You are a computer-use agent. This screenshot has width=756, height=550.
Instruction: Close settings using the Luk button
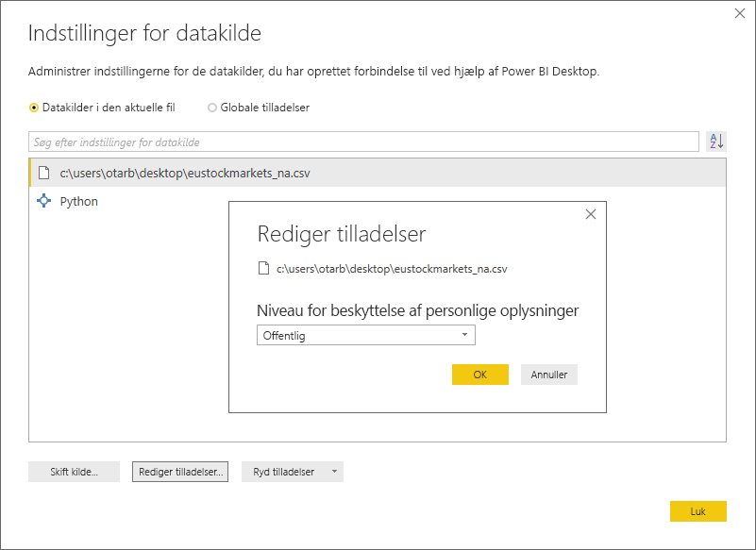tap(698, 511)
